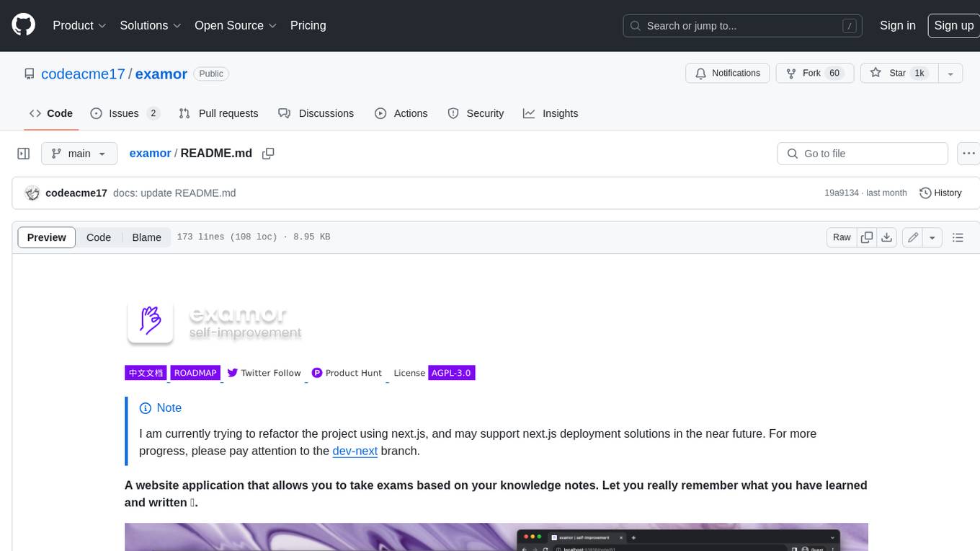Image resolution: width=980 pixels, height=551 pixels.
Task: Open the Chinese docs badge
Action: 146,373
